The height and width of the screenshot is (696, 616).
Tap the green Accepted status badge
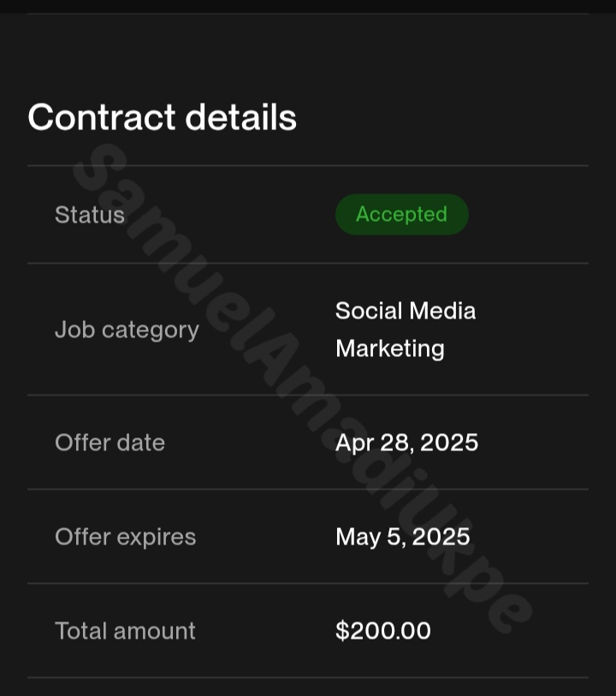pos(401,214)
